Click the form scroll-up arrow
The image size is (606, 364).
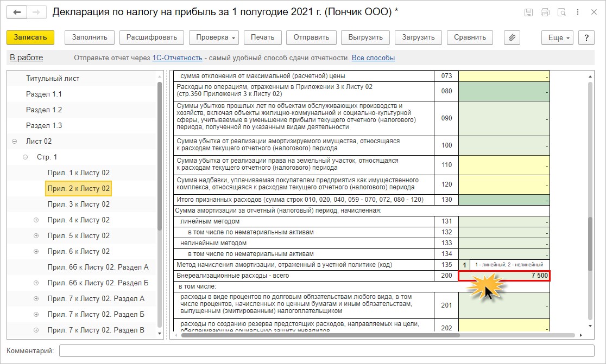pos(590,76)
